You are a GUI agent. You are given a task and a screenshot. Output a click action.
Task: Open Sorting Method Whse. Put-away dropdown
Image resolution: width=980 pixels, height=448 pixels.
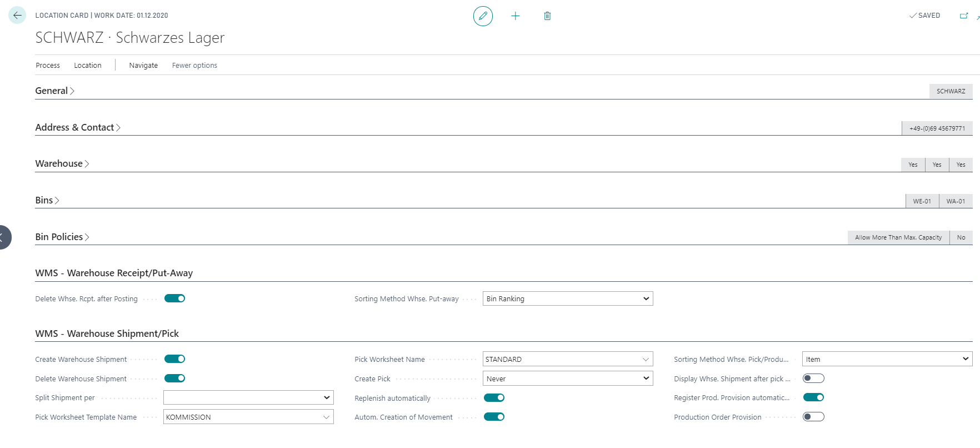[568, 298]
